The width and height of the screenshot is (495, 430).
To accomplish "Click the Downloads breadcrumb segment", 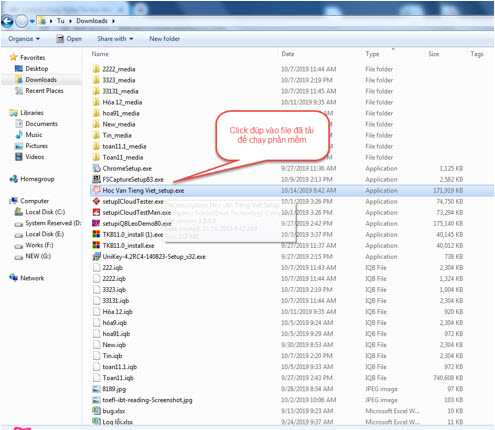I will coord(92,21).
